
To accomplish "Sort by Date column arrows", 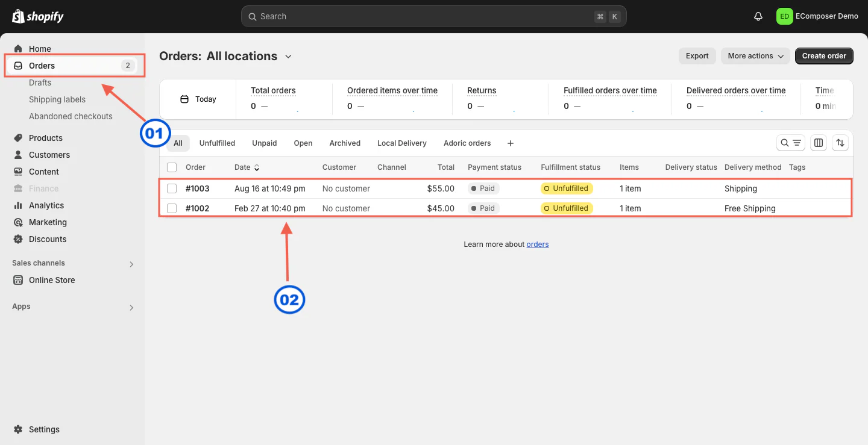I will [257, 167].
